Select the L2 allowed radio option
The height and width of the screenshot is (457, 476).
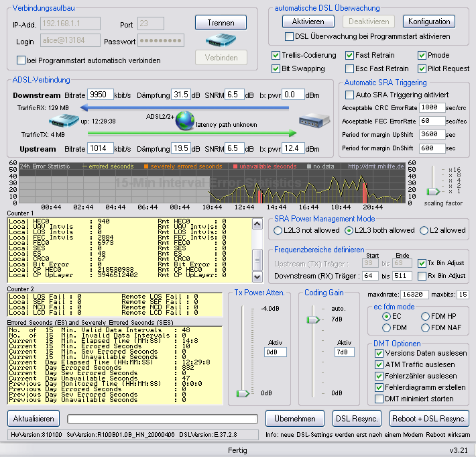coord(424,230)
